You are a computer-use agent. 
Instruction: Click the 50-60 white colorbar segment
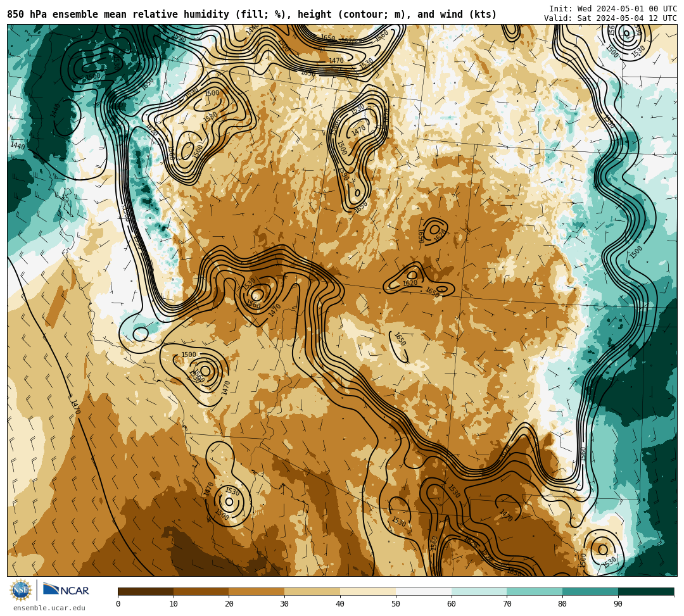[424, 591]
